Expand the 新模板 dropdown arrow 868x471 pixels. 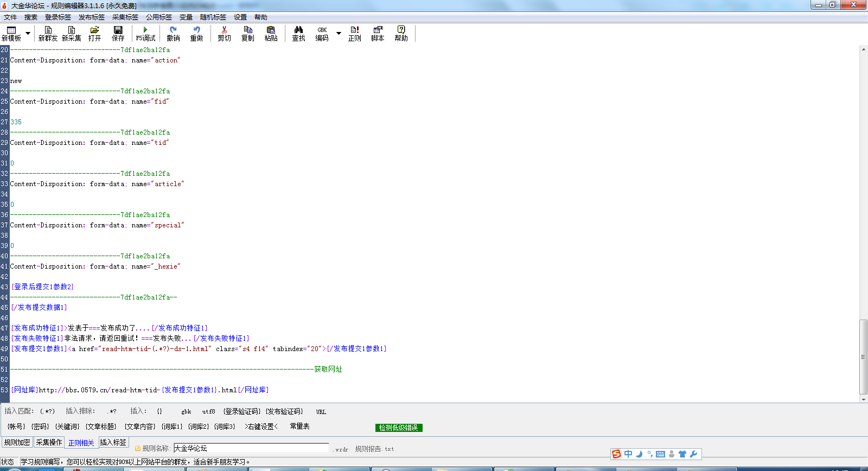pyautogui.click(x=28, y=34)
